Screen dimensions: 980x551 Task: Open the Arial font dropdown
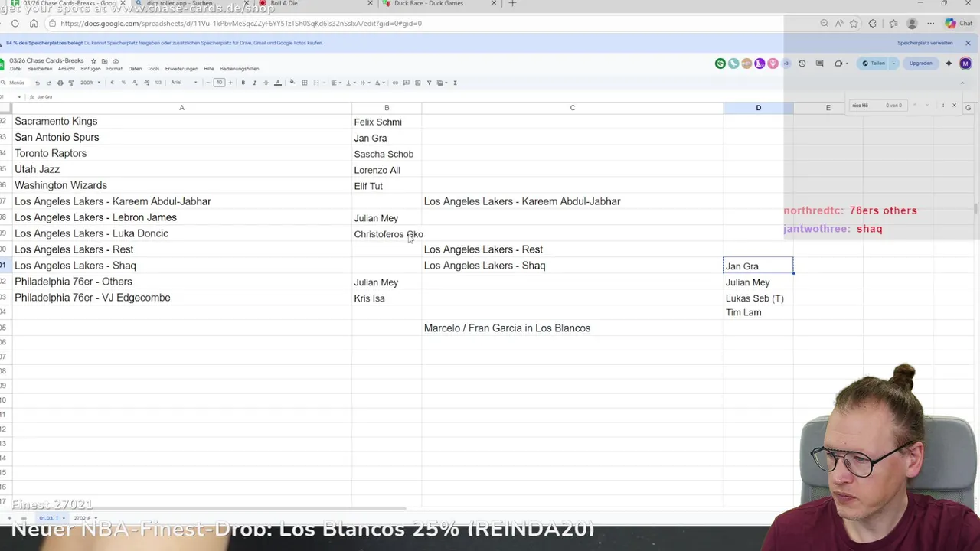(184, 83)
